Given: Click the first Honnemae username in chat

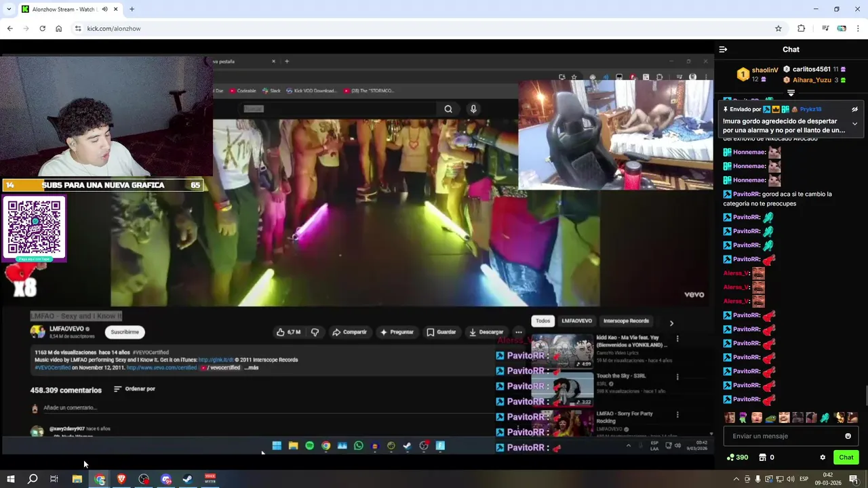Looking at the screenshot, I should click(749, 152).
